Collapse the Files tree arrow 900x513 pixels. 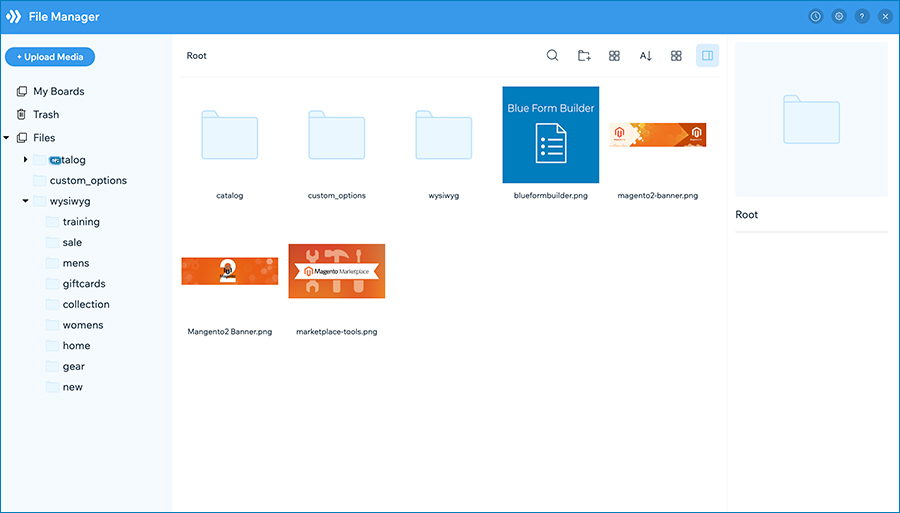pyautogui.click(x=6, y=138)
